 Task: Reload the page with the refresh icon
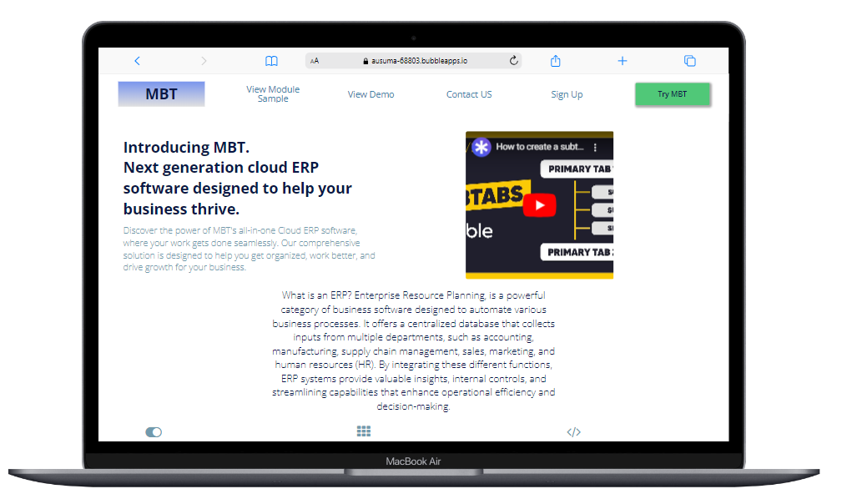(513, 61)
